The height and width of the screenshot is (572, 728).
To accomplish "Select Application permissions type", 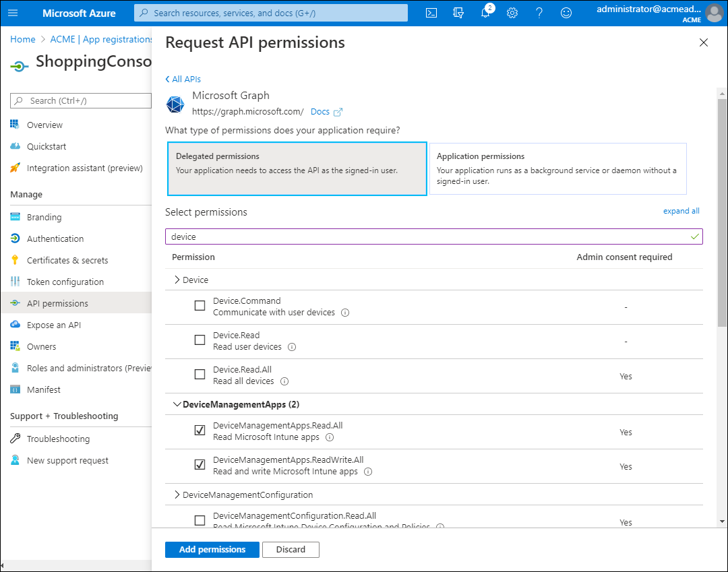I will 557,168.
